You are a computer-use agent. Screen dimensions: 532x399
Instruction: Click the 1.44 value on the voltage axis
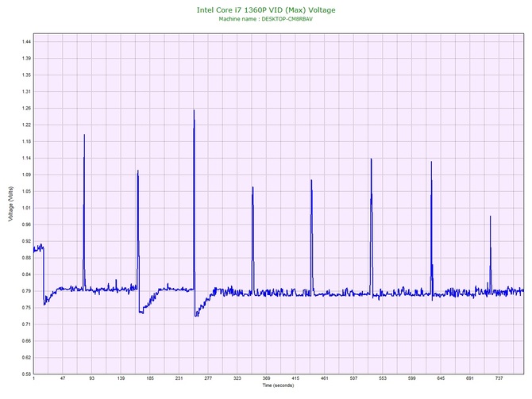26,42
